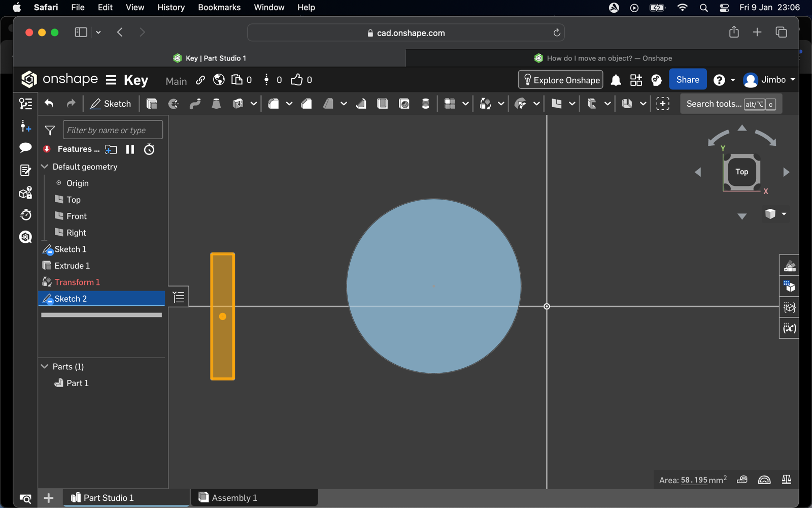This screenshot has width=812, height=508.
Task: Click the blue Share button
Action: 688,80
